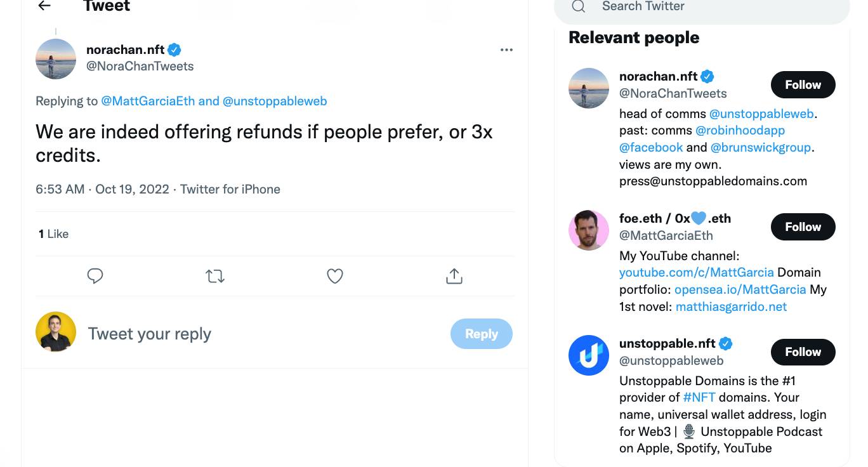Viewport: 868px width, 467px height.
Task: Click the reply speech bubble icon
Action: click(95, 276)
